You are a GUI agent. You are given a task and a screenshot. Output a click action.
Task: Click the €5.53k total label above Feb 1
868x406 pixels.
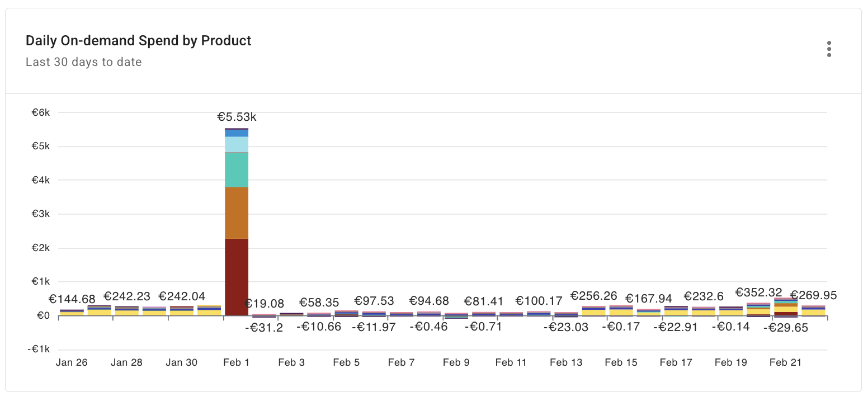(x=237, y=117)
